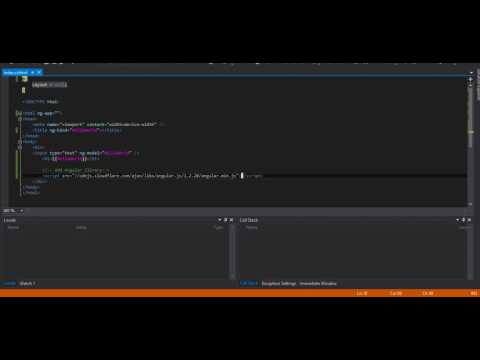Viewport: 480px width, 360px height.
Task: Close the Locals panel
Action: 231,220
